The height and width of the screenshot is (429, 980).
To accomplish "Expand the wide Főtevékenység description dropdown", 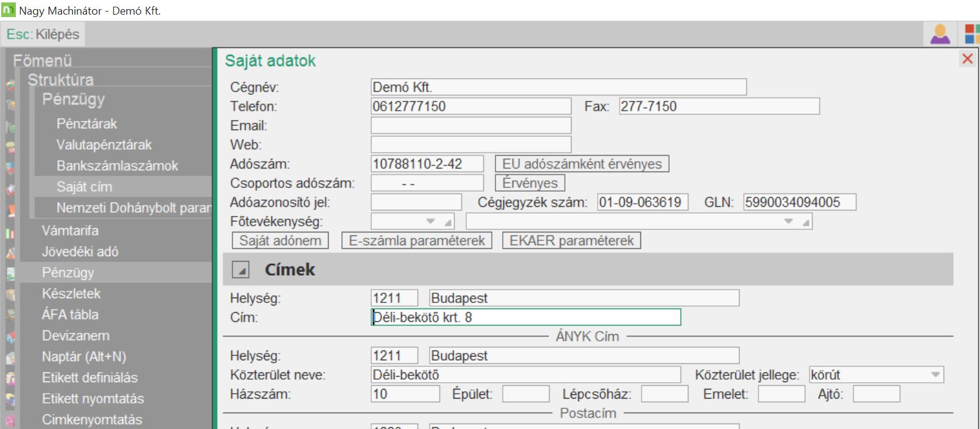I will click(788, 221).
